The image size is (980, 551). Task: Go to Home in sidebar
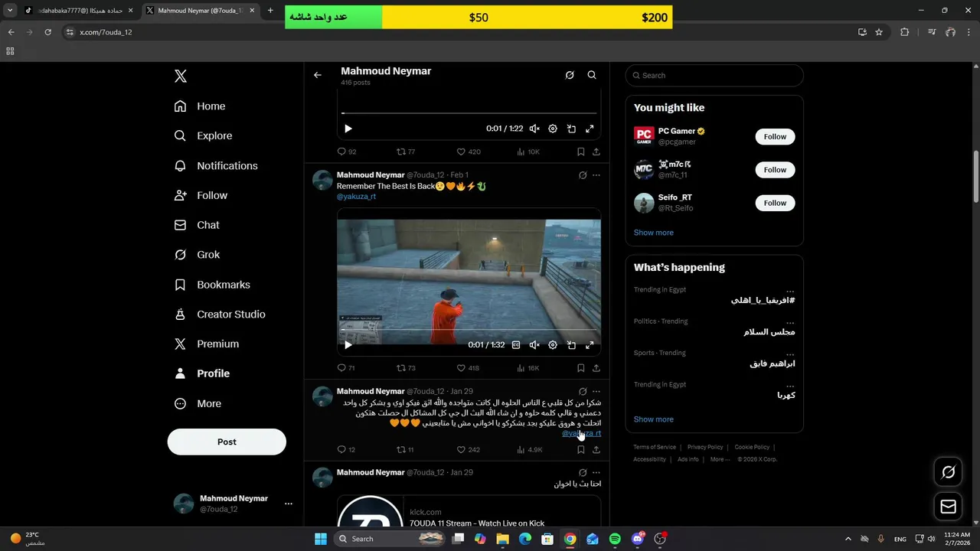(200, 106)
